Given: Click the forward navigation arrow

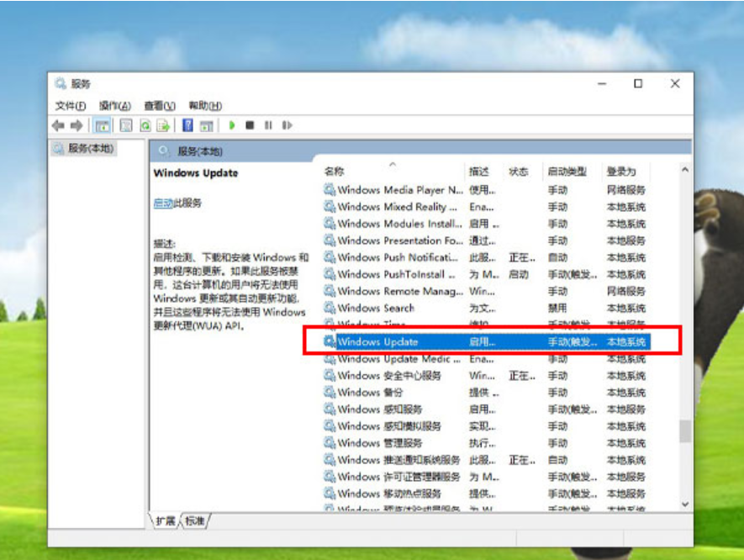Looking at the screenshot, I should pyautogui.click(x=75, y=126).
